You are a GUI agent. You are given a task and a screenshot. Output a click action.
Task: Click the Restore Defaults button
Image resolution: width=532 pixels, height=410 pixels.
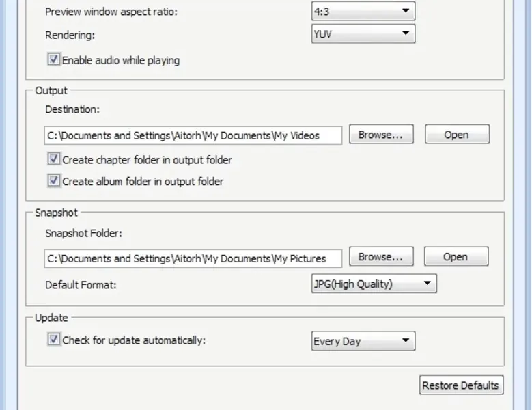pyautogui.click(x=460, y=385)
